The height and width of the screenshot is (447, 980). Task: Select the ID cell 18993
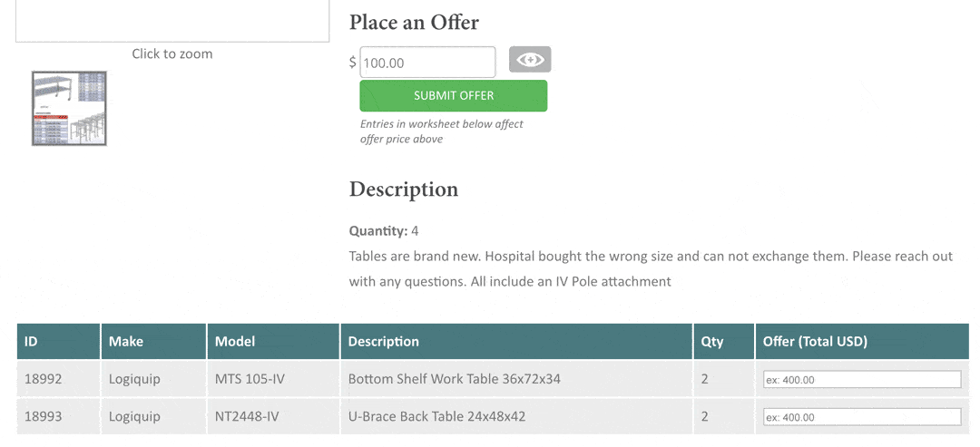coord(43,417)
